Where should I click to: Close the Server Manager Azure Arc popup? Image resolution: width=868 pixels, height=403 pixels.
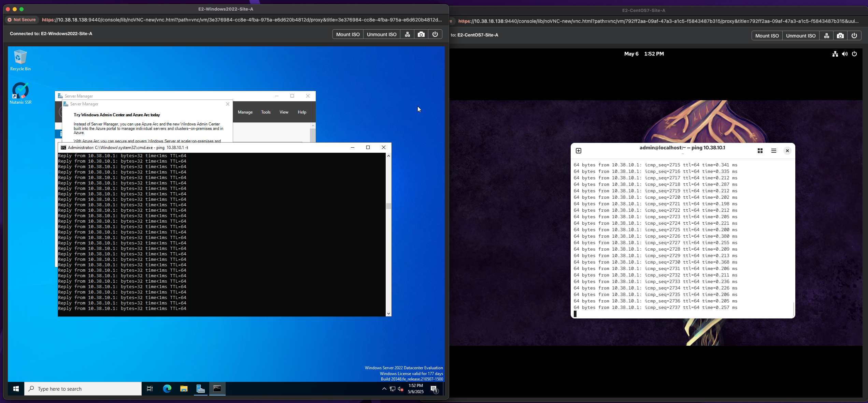coord(228,104)
